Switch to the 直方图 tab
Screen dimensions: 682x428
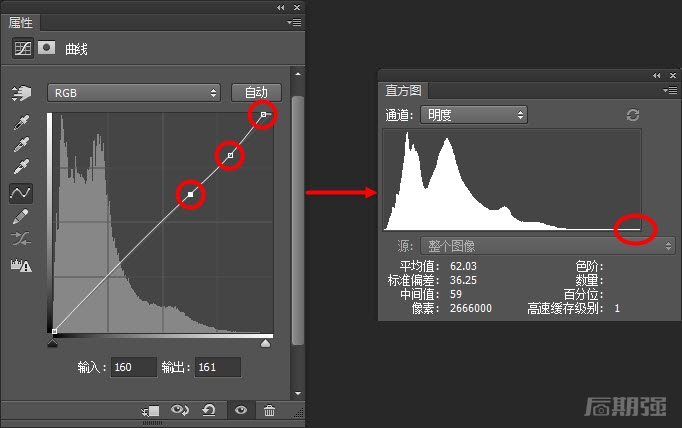pyautogui.click(x=403, y=90)
